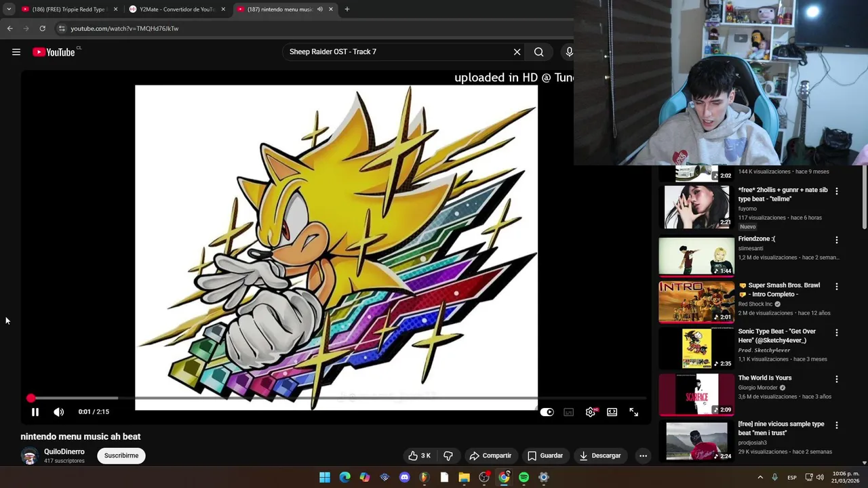
Task: Open File Explorer from the taskbar
Action: pos(465,477)
